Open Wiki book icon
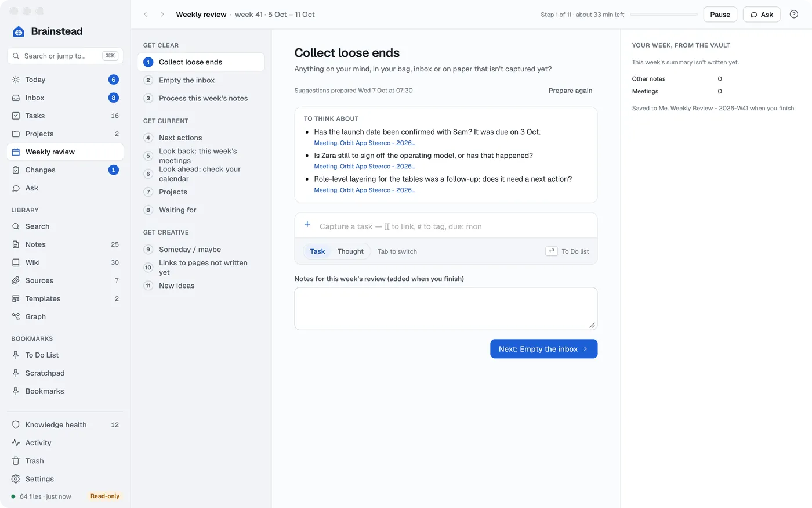Viewport: 812px width, 508px height. (16, 262)
